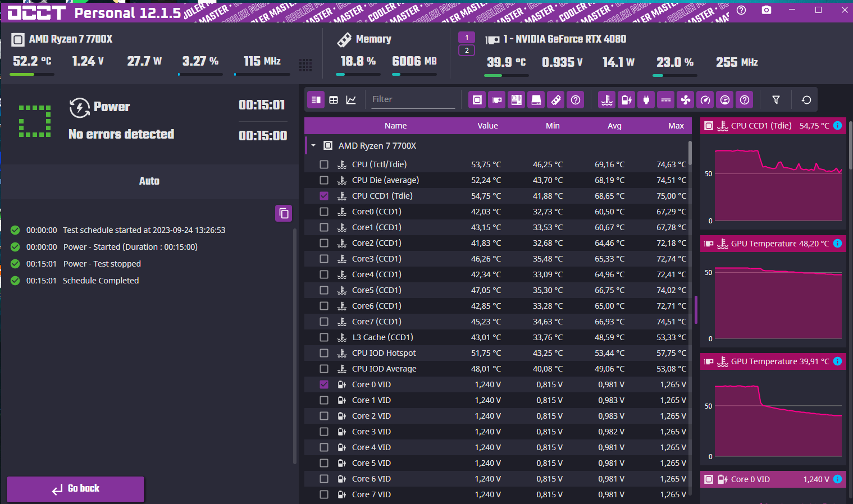Screen dimensions: 853x504
Task: Open info for GPU Temperature 39,91 °C graph
Action: click(837, 361)
